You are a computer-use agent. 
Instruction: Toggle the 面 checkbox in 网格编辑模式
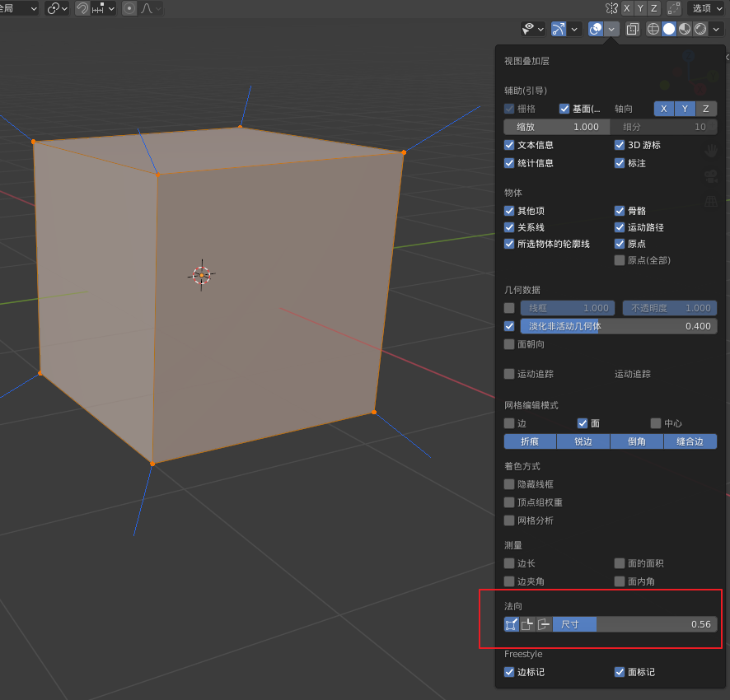coord(583,423)
